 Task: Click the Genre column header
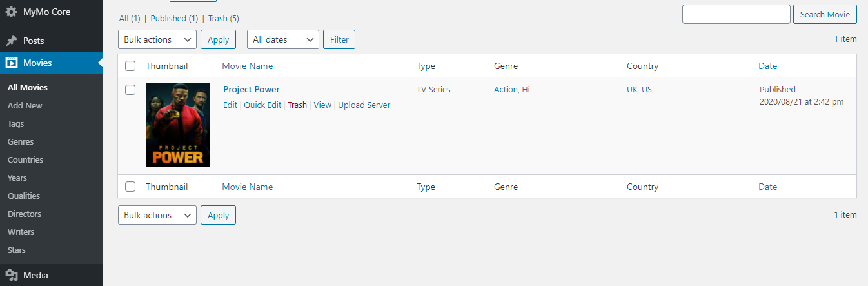pyautogui.click(x=506, y=66)
